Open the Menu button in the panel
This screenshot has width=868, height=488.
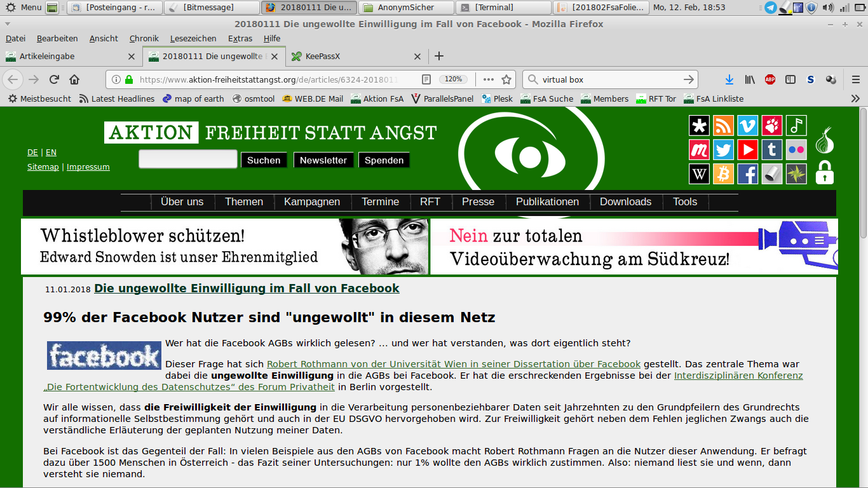[24, 8]
